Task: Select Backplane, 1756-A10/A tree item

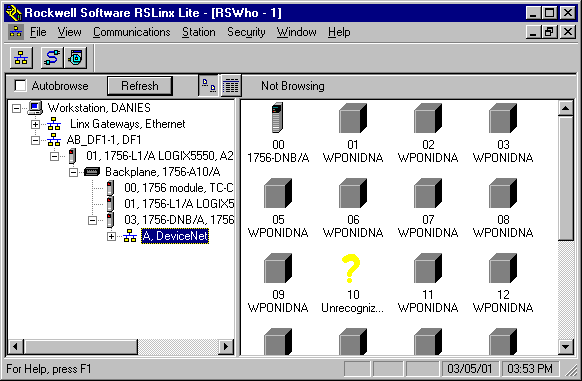Action: [x=163, y=172]
